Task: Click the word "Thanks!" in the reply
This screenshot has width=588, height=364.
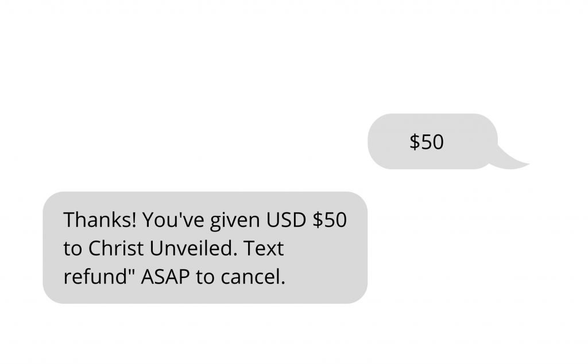Action: click(100, 220)
